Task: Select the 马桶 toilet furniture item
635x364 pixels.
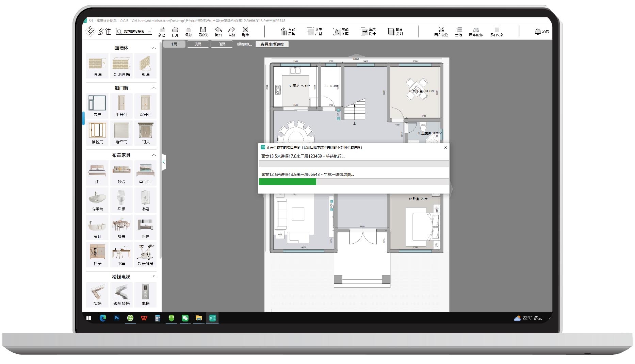Action: click(121, 199)
